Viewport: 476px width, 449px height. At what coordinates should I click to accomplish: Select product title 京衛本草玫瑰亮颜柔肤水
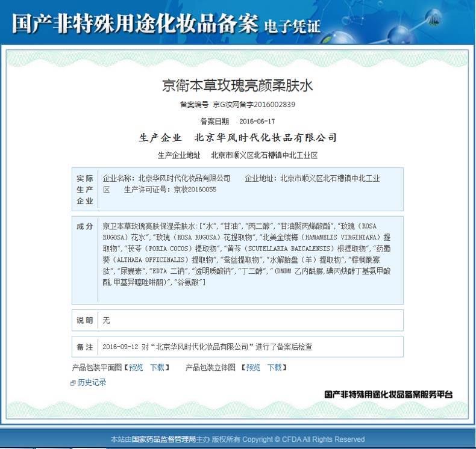tap(237, 85)
